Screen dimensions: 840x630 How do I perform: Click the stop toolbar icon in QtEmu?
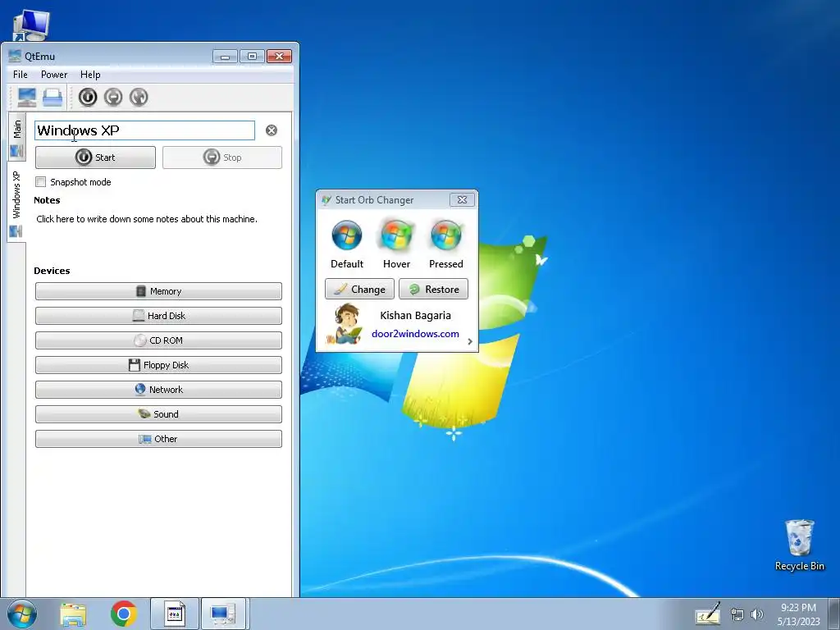113,97
